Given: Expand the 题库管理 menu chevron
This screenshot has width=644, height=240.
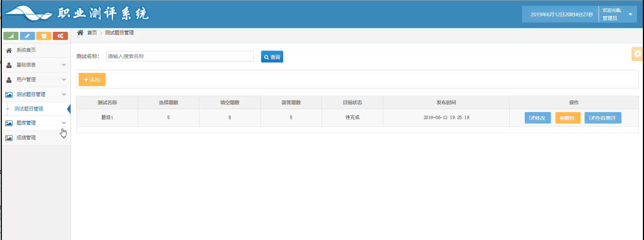Looking at the screenshot, I should (x=64, y=123).
